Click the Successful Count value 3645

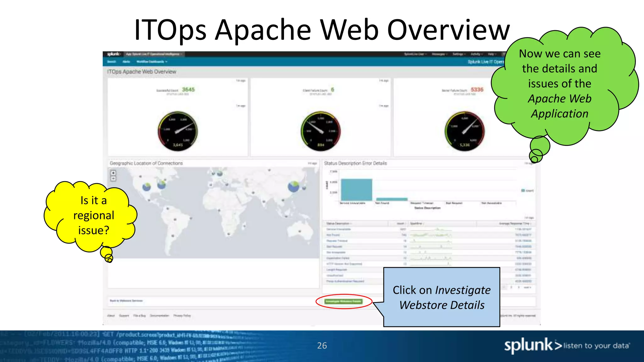pyautogui.click(x=188, y=90)
